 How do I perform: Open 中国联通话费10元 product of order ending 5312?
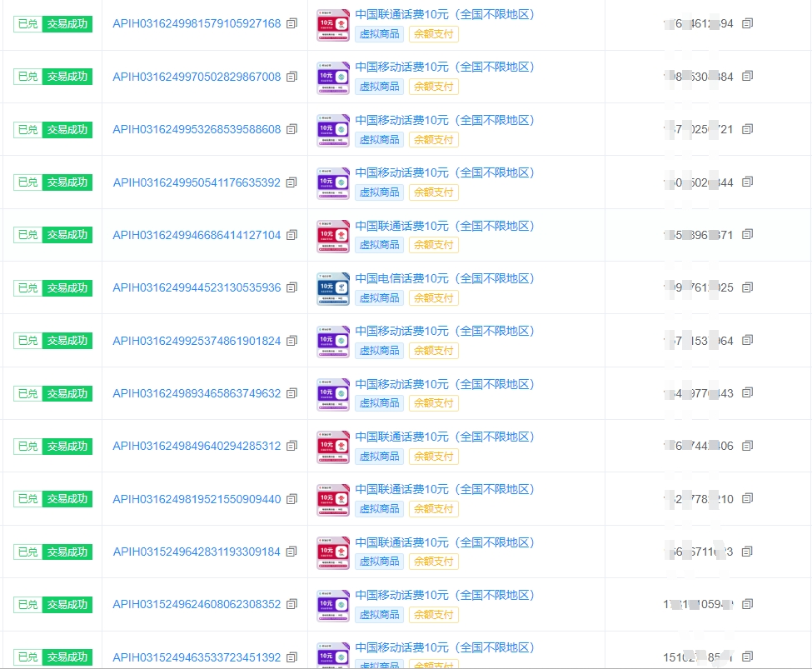[x=445, y=437]
